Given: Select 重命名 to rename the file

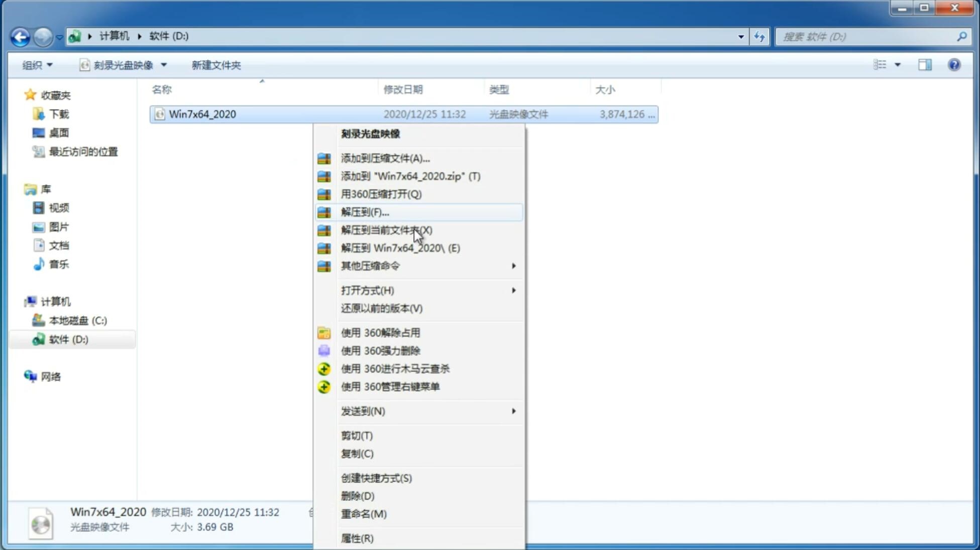Looking at the screenshot, I should [364, 514].
